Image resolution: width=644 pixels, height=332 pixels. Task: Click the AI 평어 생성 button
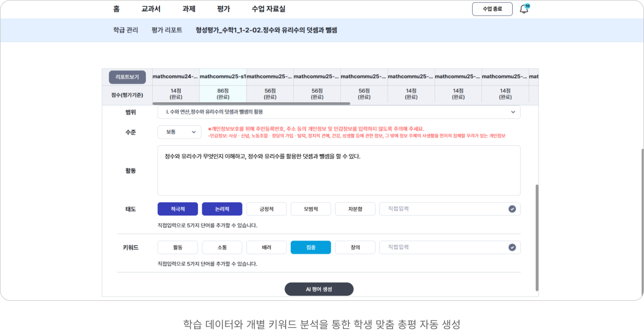pyautogui.click(x=319, y=289)
